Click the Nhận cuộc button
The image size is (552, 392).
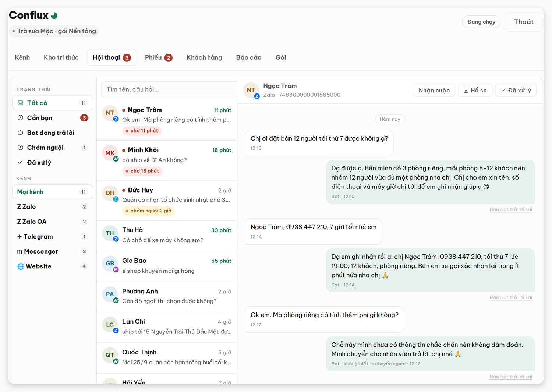coord(434,91)
